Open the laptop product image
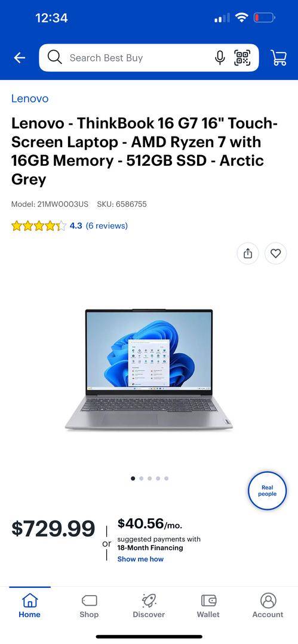Screen dimensions: 298x644 [x=149, y=370]
